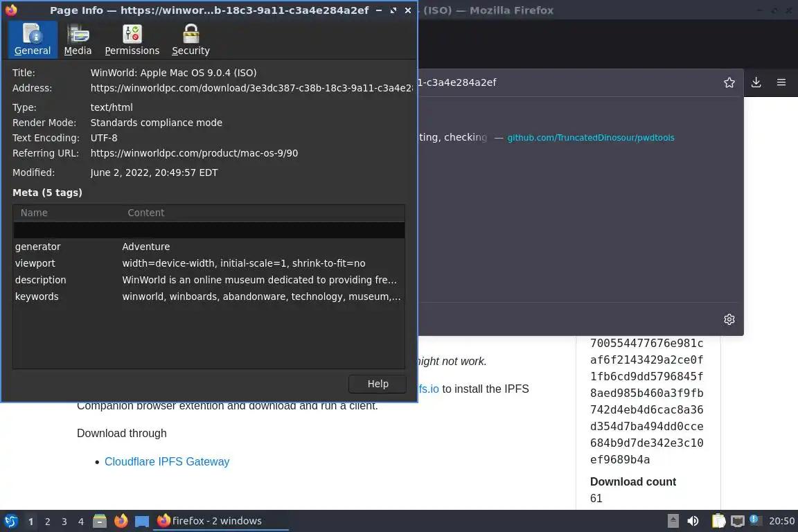Open the Firefox hamburger application menu
798x532 pixels.
tap(781, 82)
